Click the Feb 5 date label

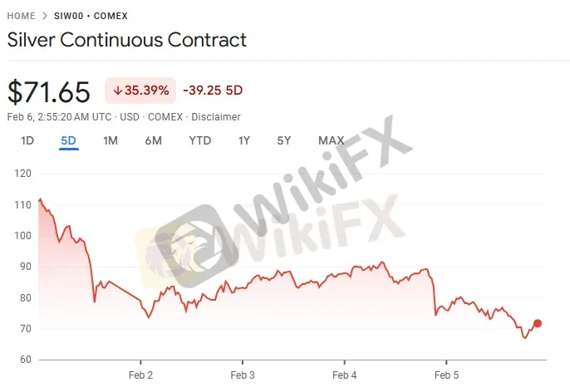[x=446, y=374]
